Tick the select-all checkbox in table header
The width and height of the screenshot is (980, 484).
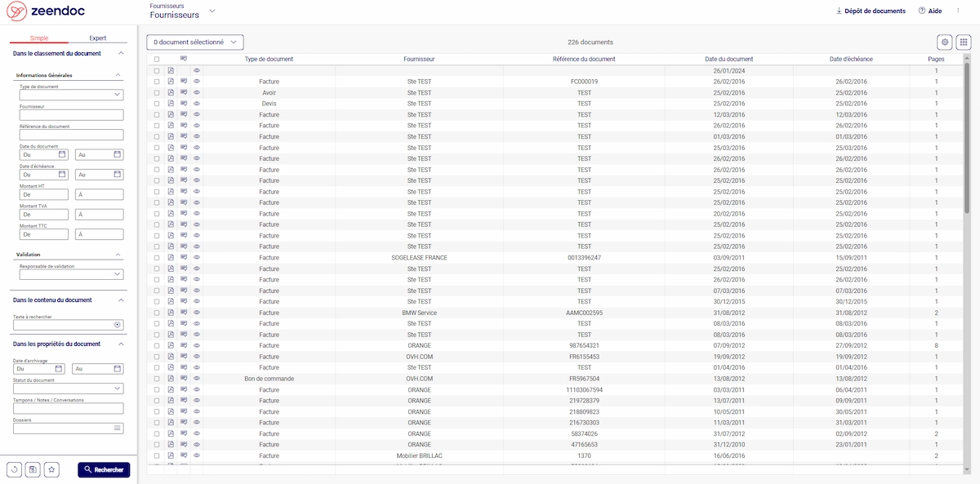point(157,60)
